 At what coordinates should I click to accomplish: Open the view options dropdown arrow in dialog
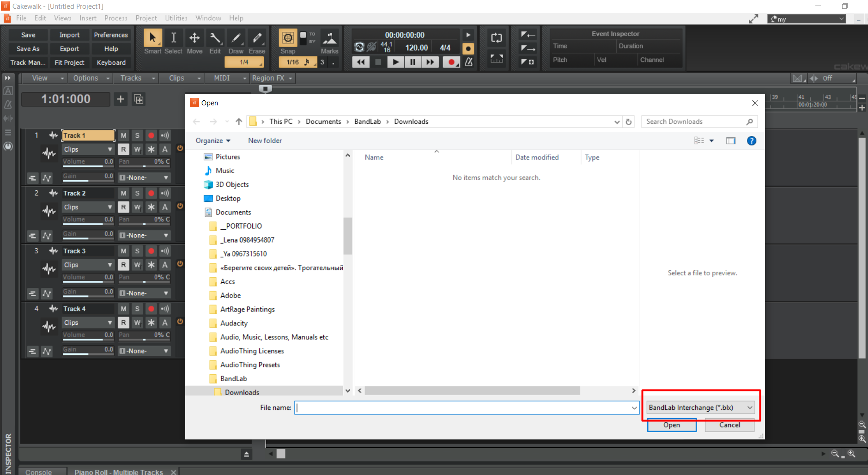tap(711, 140)
